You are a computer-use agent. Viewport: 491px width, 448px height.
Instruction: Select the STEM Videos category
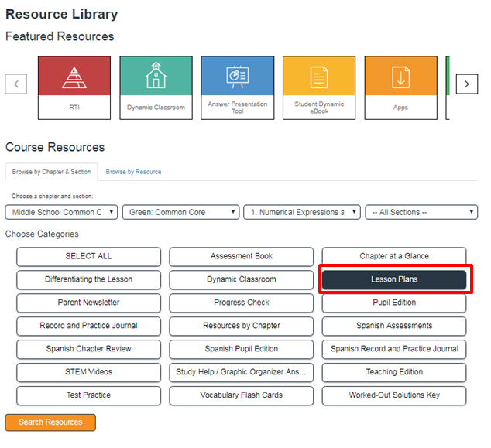(88, 372)
